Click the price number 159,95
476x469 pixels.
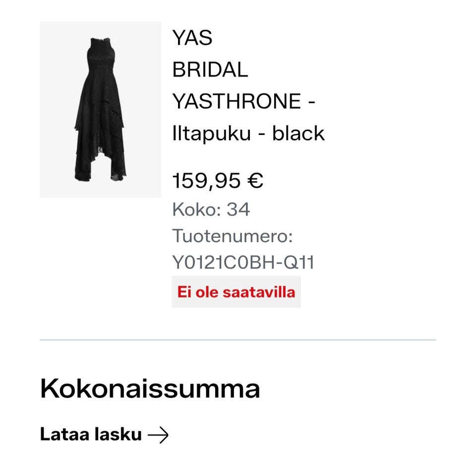pyautogui.click(x=206, y=181)
